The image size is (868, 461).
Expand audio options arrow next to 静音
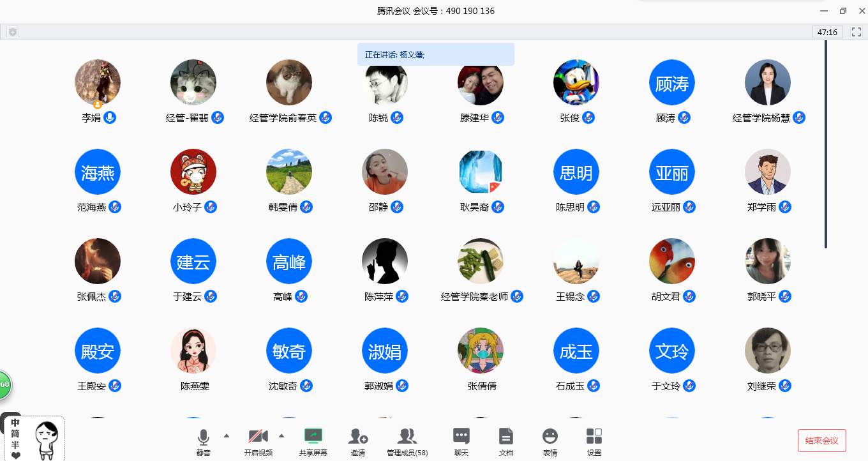coord(226,435)
